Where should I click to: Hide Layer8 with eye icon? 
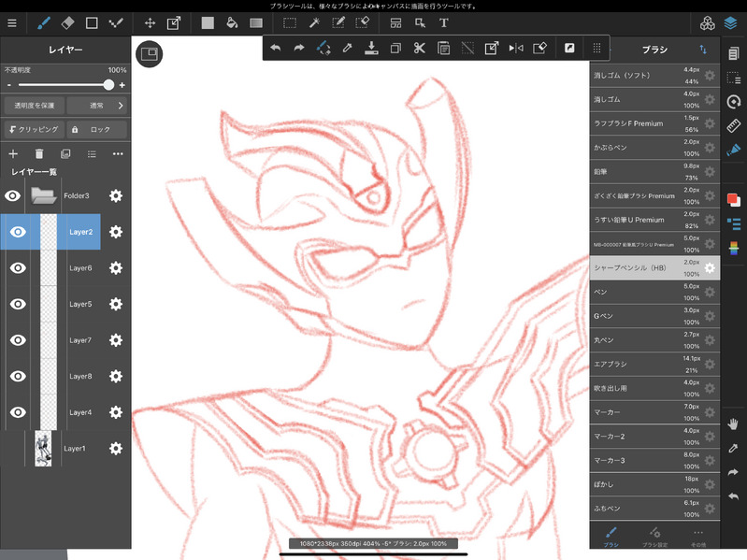[18, 376]
